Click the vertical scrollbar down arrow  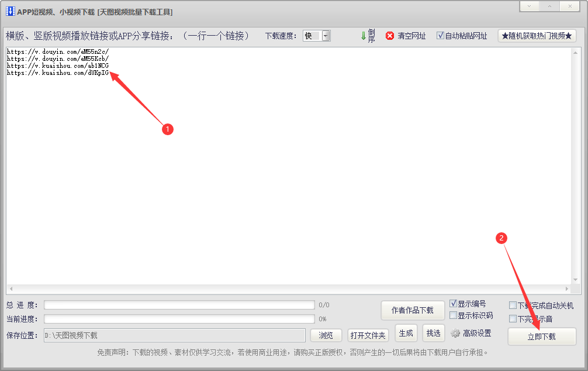(575, 280)
